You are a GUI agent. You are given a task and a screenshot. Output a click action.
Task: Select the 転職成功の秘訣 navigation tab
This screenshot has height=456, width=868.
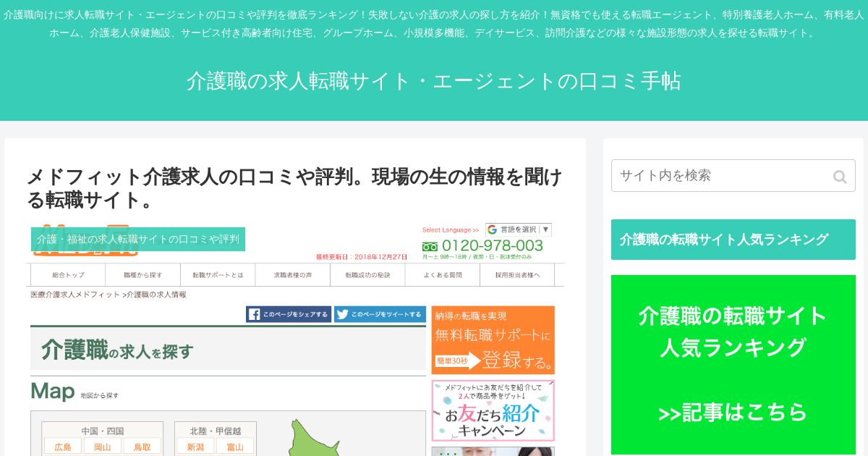tap(367, 275)
